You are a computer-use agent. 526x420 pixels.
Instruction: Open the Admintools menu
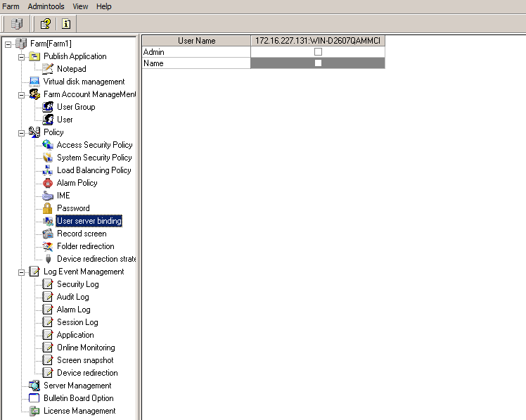point(46,6)
